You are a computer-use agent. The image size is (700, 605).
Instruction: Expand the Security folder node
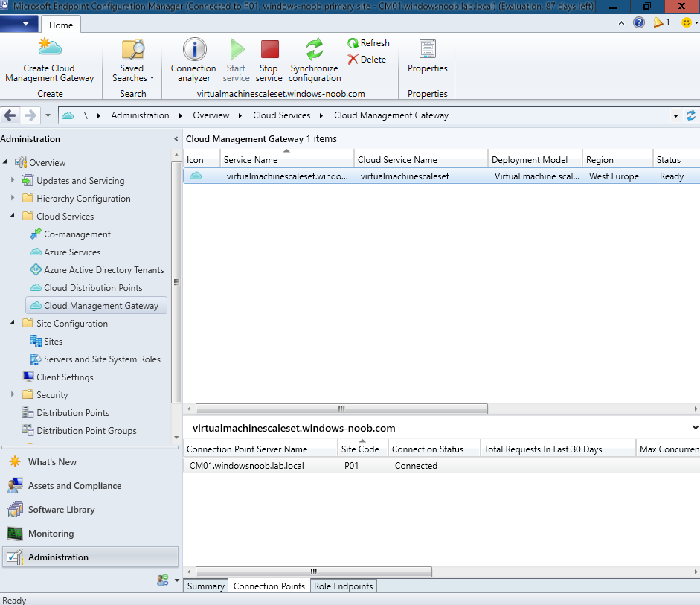[x=13, y=394]
